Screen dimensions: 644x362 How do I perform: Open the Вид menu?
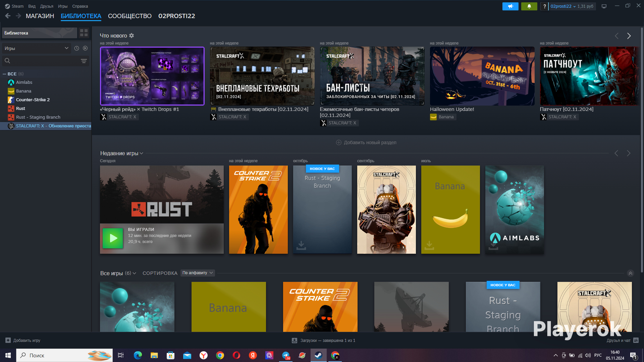click(x=32, y=6)
